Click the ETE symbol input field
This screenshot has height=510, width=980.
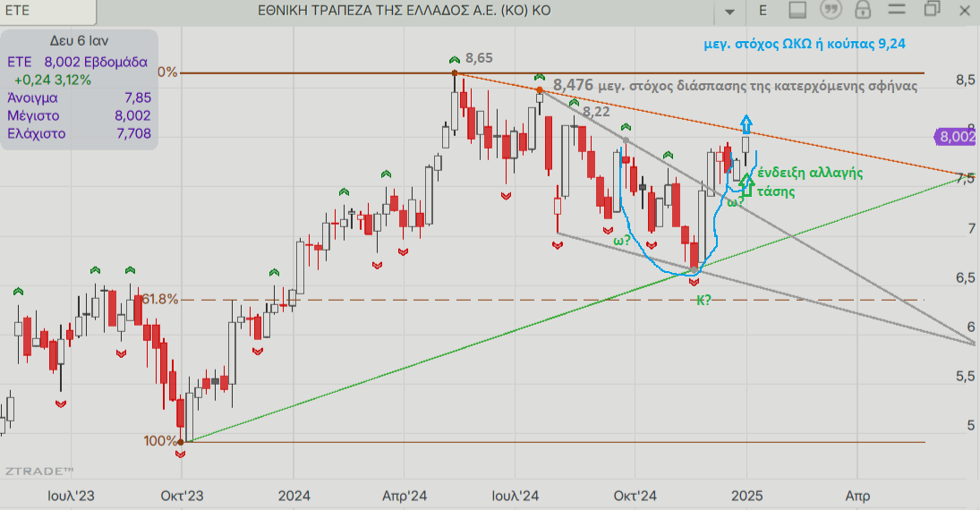(48, 12)
